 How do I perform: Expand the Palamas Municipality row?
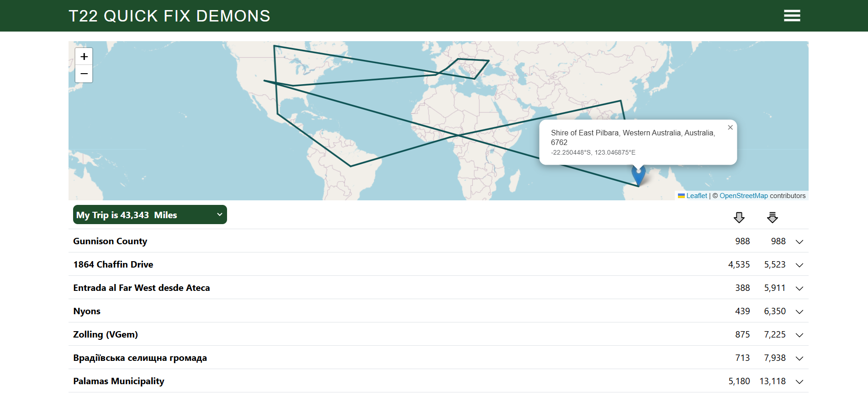[799, 381]
